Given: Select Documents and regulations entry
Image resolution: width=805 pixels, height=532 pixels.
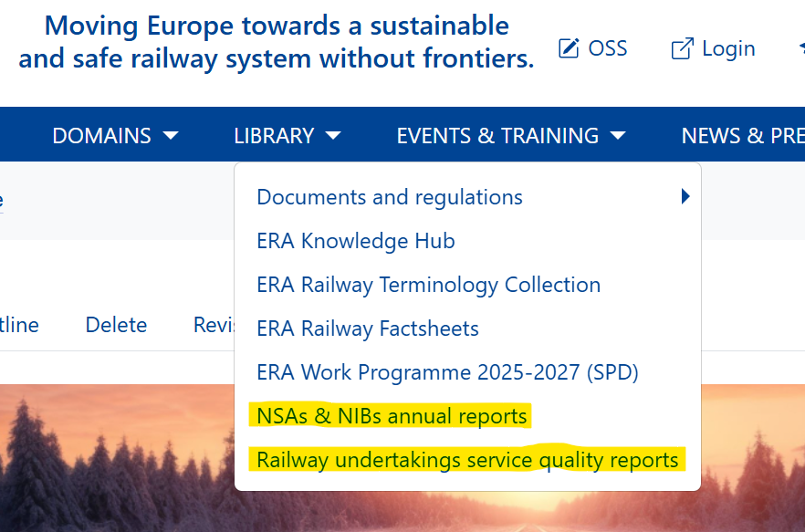Looking at the screenshot, I should point(390,197).
